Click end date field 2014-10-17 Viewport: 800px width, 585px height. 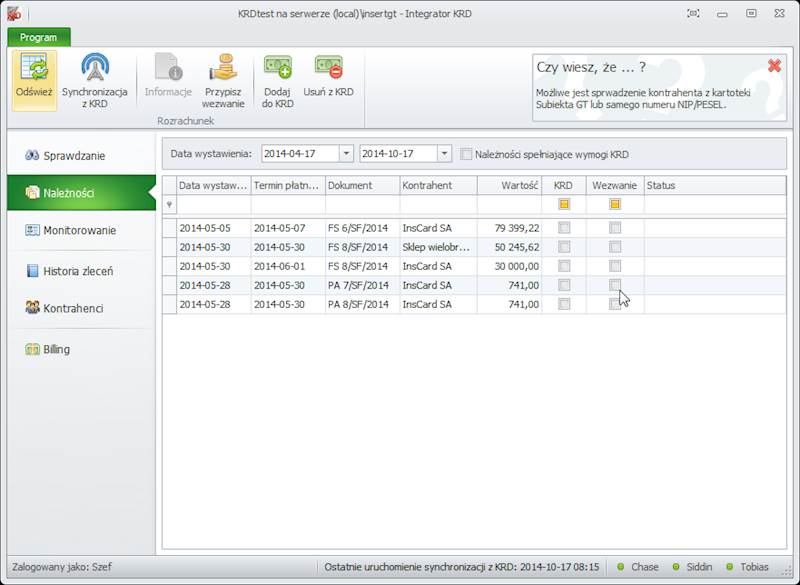[398, 154]
